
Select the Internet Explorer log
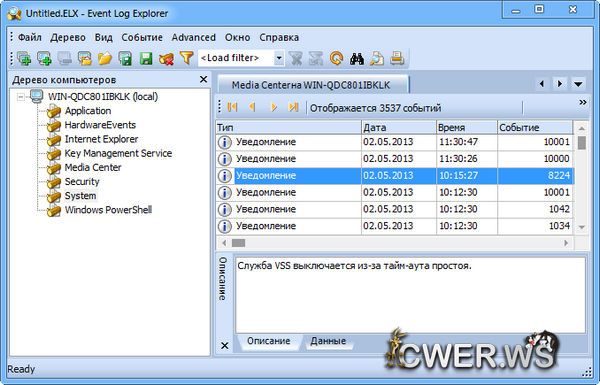[x=101, y=139]
